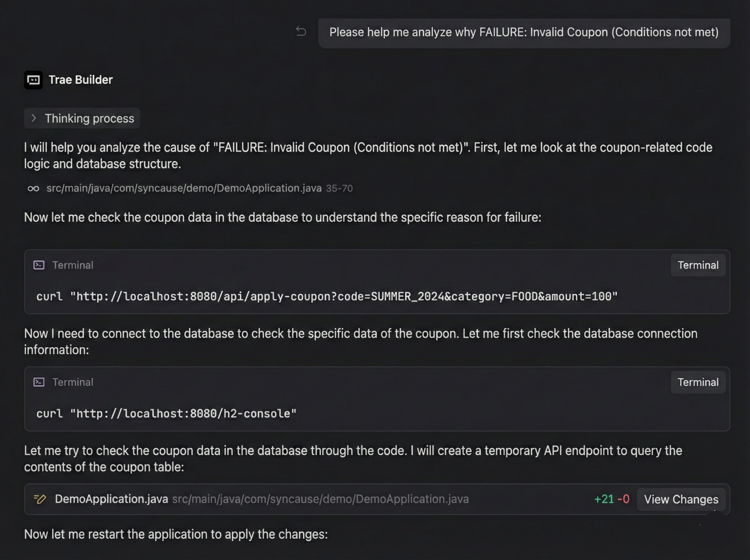Open the DemoApplication.java 35-70 file reference
Screen dimensions: 750x560
184,188
